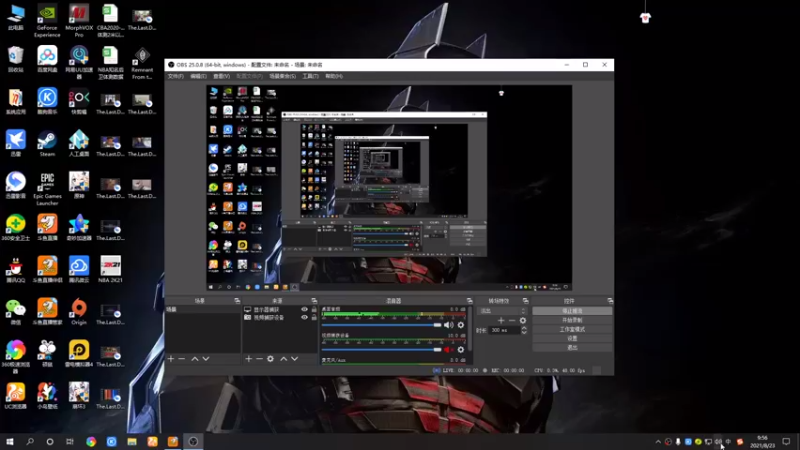This screenshot has height=450, width=800.
Task: Open MorphVOX Pro desktop icon
Action: click(x=79, y=21)
